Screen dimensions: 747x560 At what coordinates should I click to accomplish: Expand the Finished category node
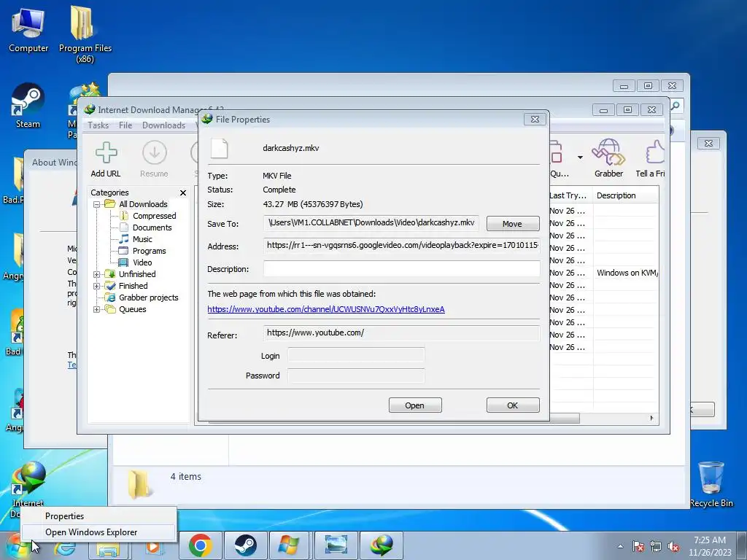pos(96,286)
